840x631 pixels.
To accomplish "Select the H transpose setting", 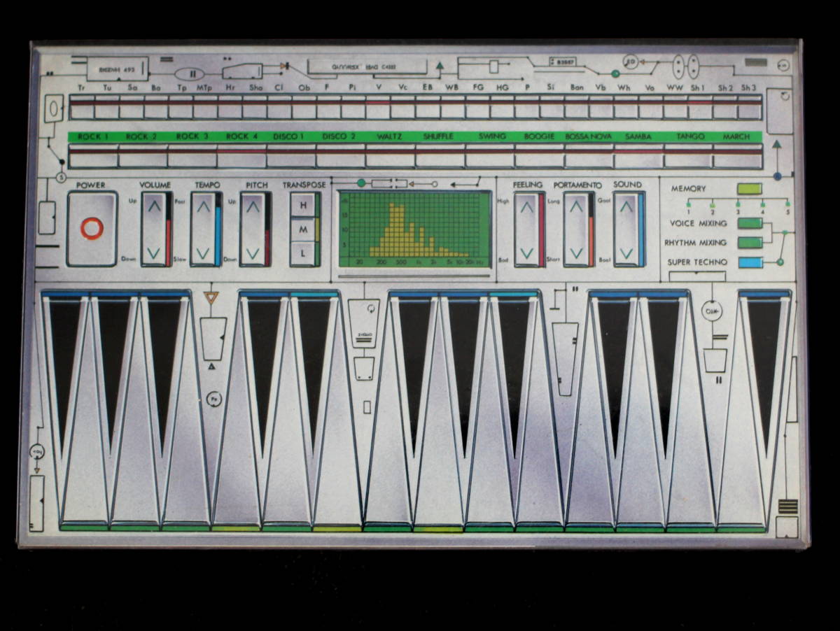I will point(303,205).
